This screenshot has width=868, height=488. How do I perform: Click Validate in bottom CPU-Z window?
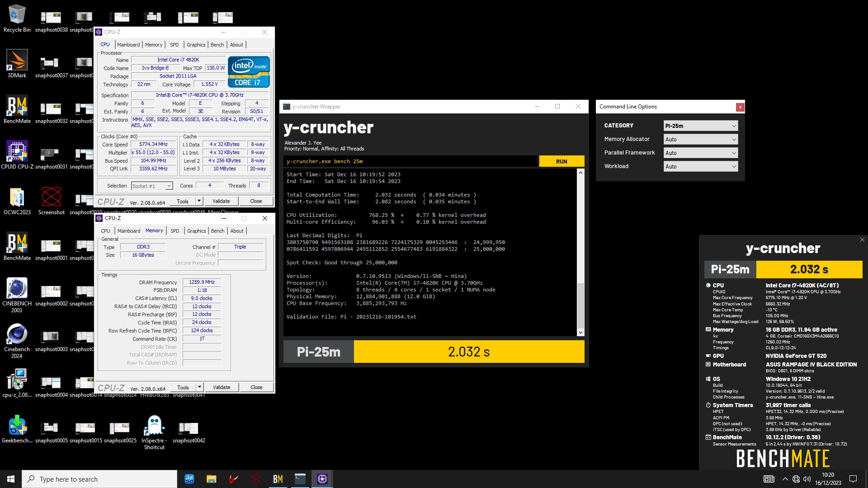(222, 387)
